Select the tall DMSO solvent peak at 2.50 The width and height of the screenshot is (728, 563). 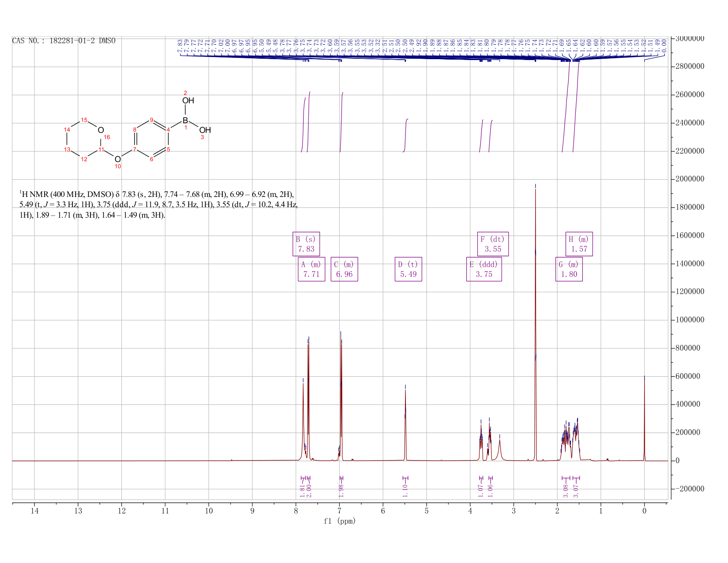coord(535,322)
